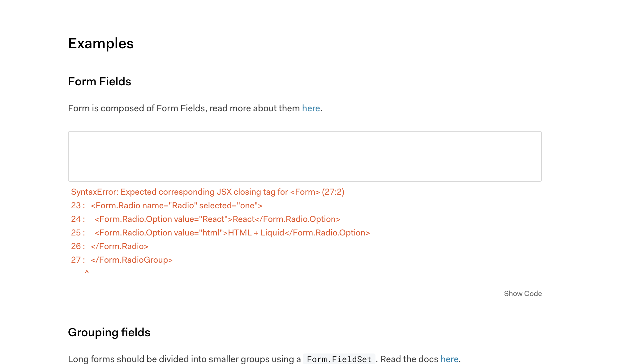Click the HTML + Liquid option line
Viewport: 626px width, 364px height.
click(232, 232)
